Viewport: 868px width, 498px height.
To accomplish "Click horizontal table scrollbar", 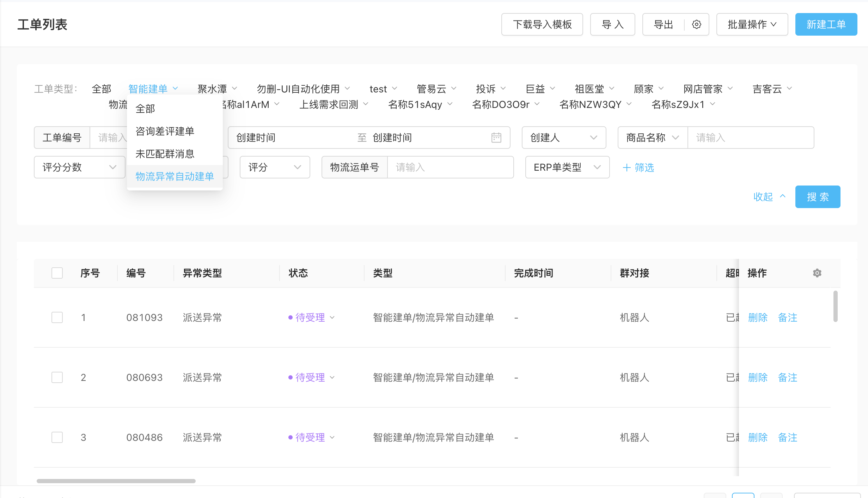I will pos(116,481).
